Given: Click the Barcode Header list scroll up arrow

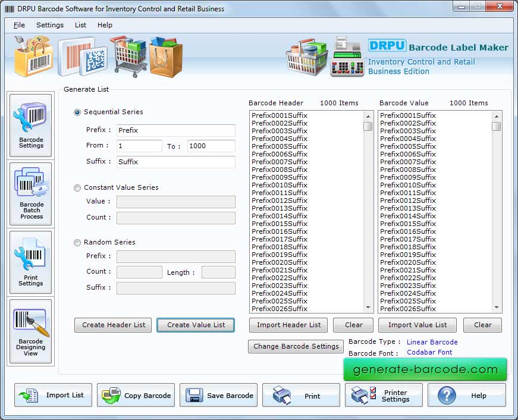Looking at the screenshot, I should point(368,117).
